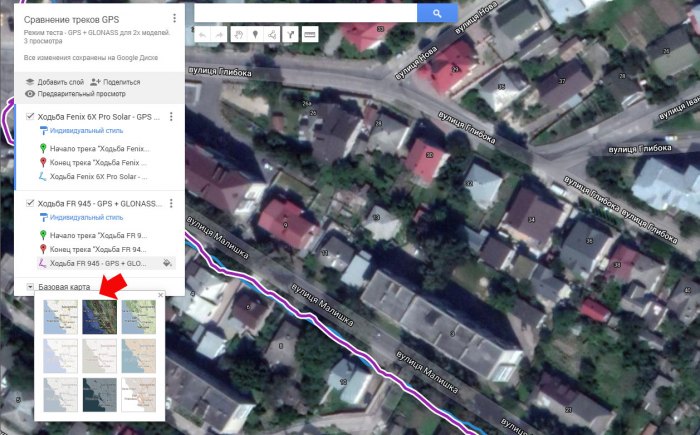The height and width of the screenshot is (435, 700).
Task: Click Предварительный просмотр
Action: (81, 94)
